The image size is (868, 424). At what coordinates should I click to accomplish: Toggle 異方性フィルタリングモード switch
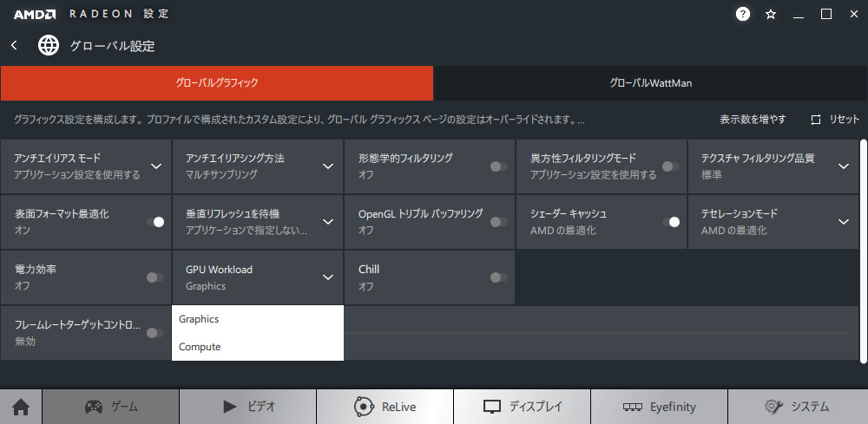tap(671, 166)
